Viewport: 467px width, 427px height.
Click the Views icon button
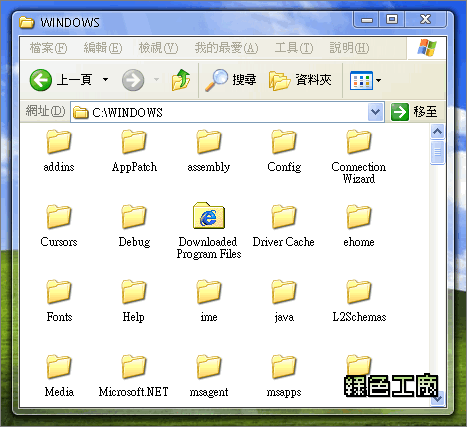pyautogui.click(x=361, y=80)
